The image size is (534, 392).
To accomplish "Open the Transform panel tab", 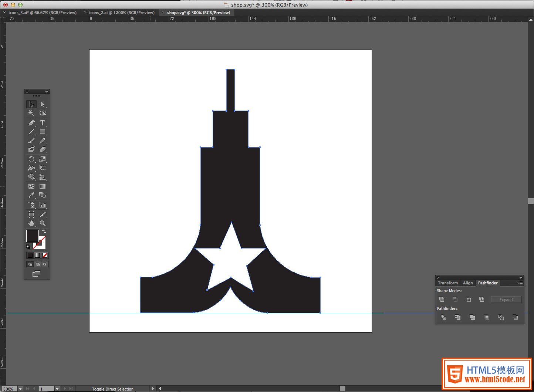I will click(448, 283).
